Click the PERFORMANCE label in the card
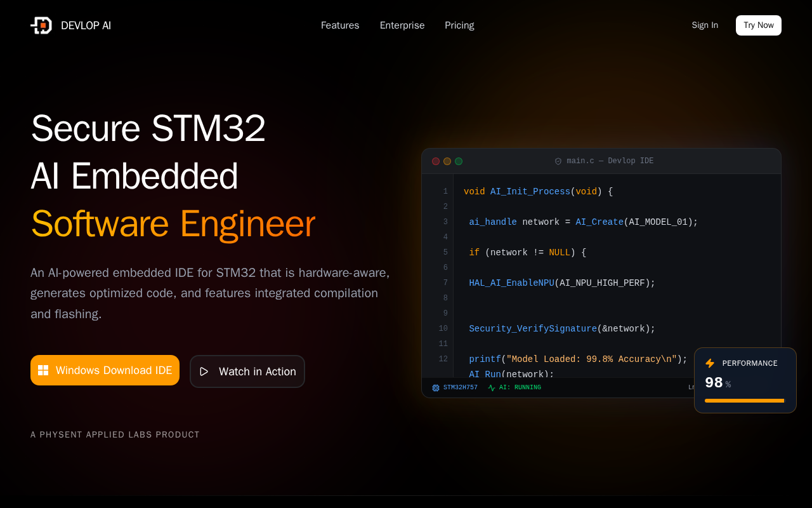 coord(750,363)
